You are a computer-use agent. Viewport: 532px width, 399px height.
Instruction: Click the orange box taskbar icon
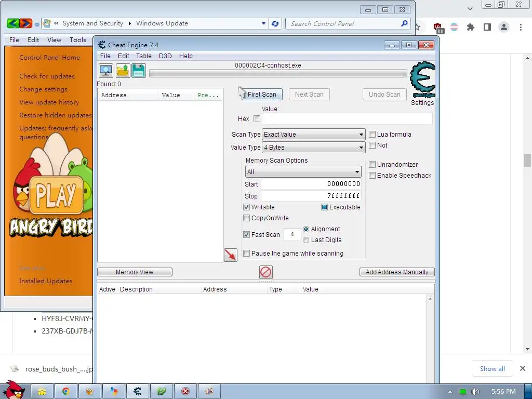tap(89, 391)
